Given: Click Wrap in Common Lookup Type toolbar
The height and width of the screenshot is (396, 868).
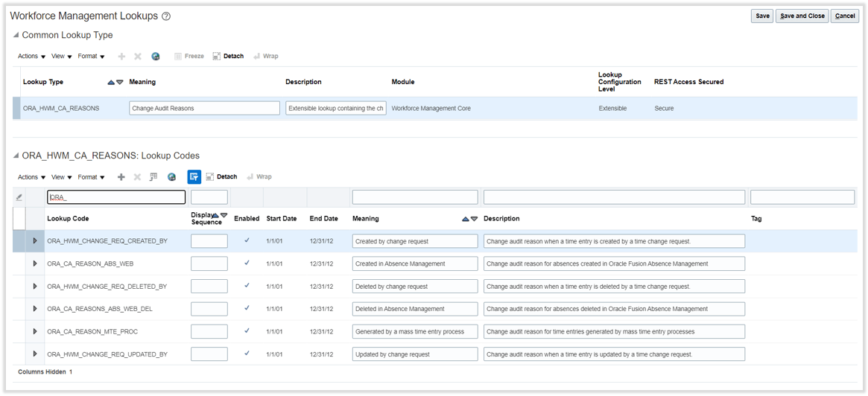Looking at the screenshot, I should tap(266, 57).
